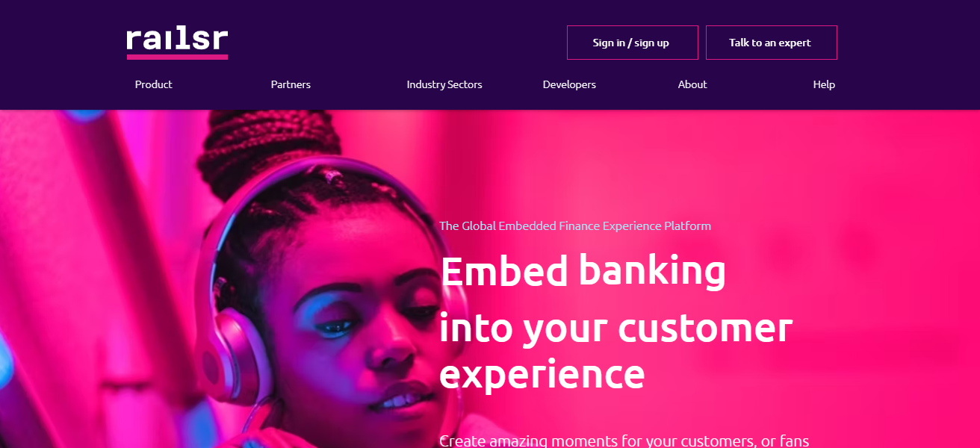The height and width of the screenshot is (448, 980).
Task: Click the 'into your customer' headline line
Action: click(617, 328)
